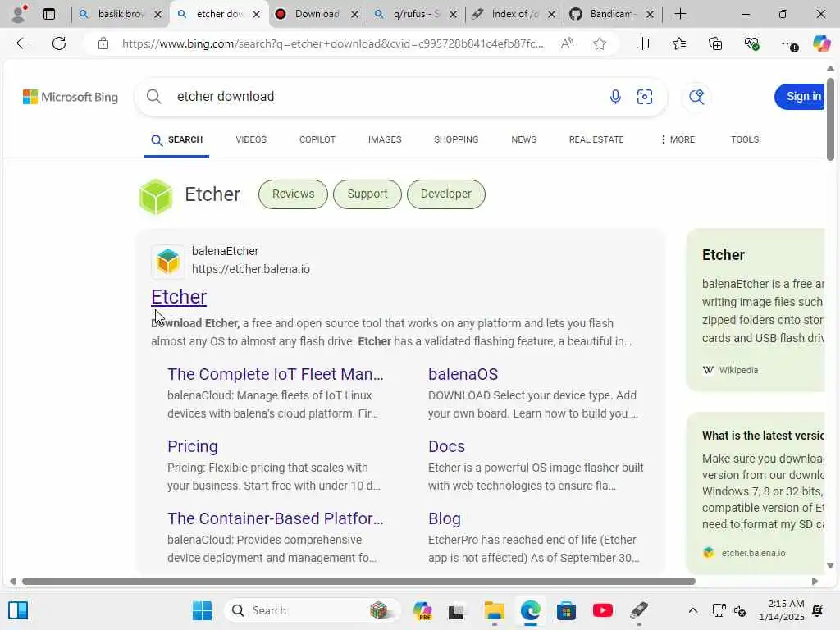Screen dimensions: 840x630
Task: Add this page to favorites star
Action: click(x=600, y=43)
